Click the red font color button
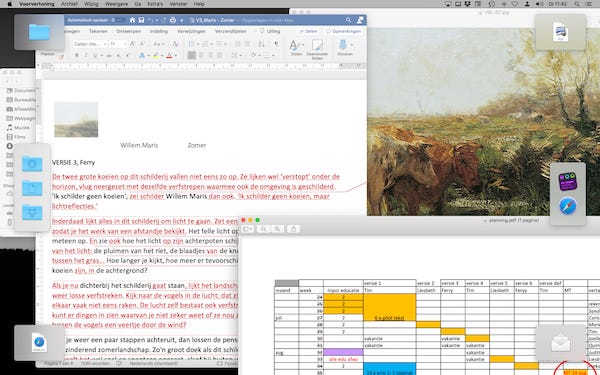This screenshot has height=375, width=600. point(169,55)
